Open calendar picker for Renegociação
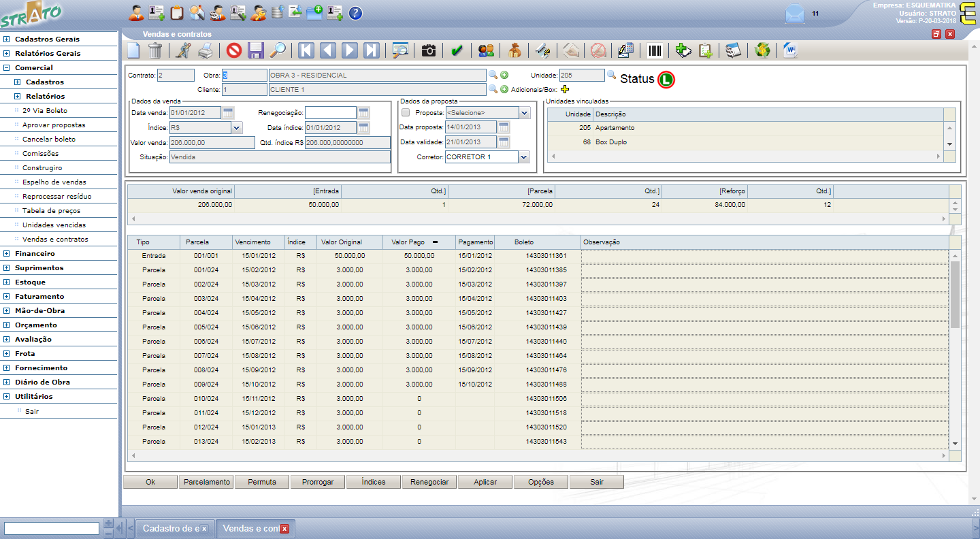980x539 pixels. click(x=363, y=112)
